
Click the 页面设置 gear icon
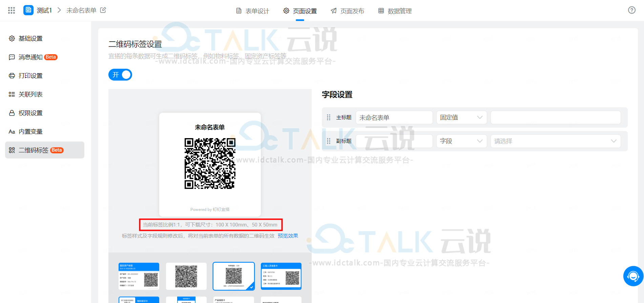[x=286, y=11]
